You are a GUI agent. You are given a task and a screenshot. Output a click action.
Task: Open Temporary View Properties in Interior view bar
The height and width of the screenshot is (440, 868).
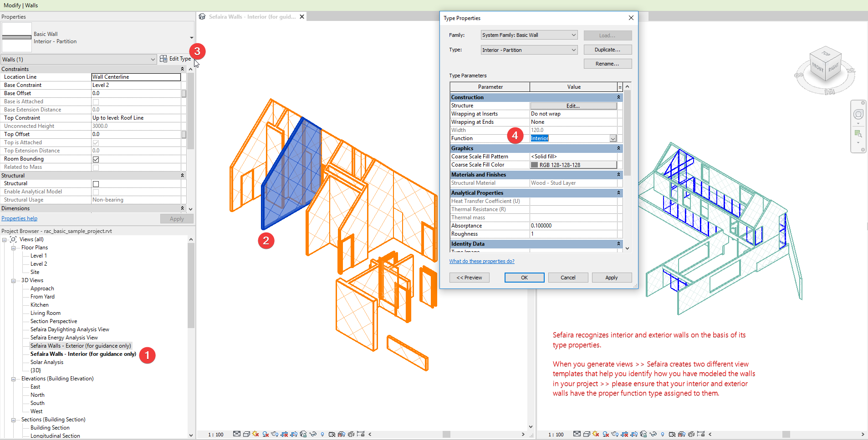click(332, 434)
